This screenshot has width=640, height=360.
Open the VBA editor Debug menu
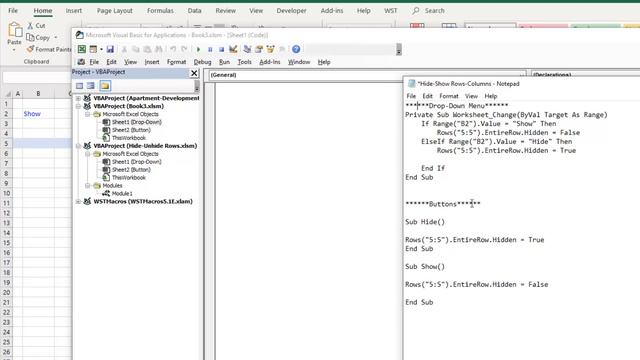coord(202,62)
